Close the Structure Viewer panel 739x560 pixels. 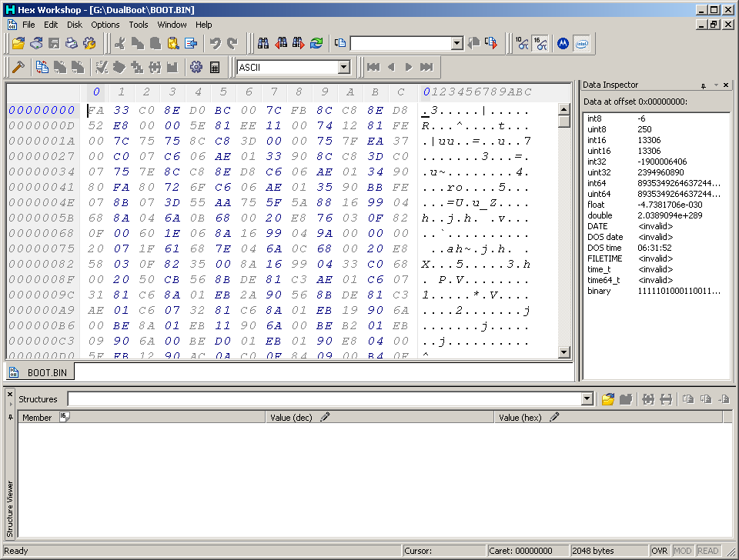tap(10, 394)
